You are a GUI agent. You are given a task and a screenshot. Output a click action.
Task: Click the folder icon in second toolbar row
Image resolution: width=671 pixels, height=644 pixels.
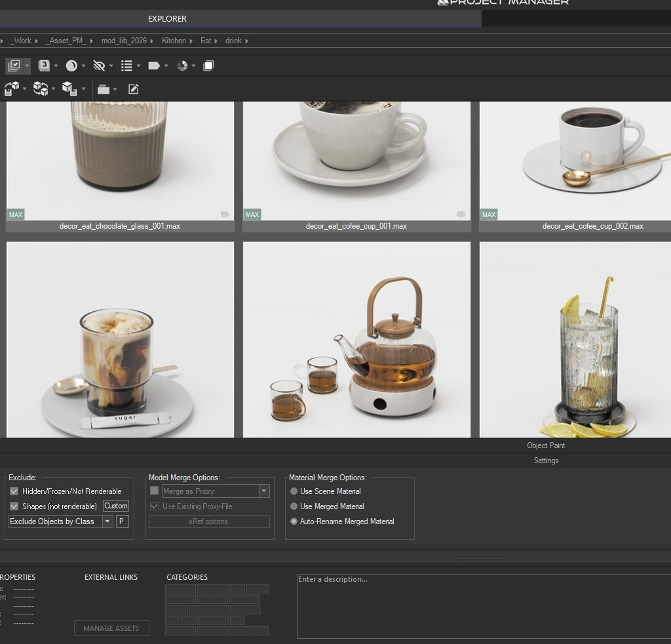[x=104, y=89]
